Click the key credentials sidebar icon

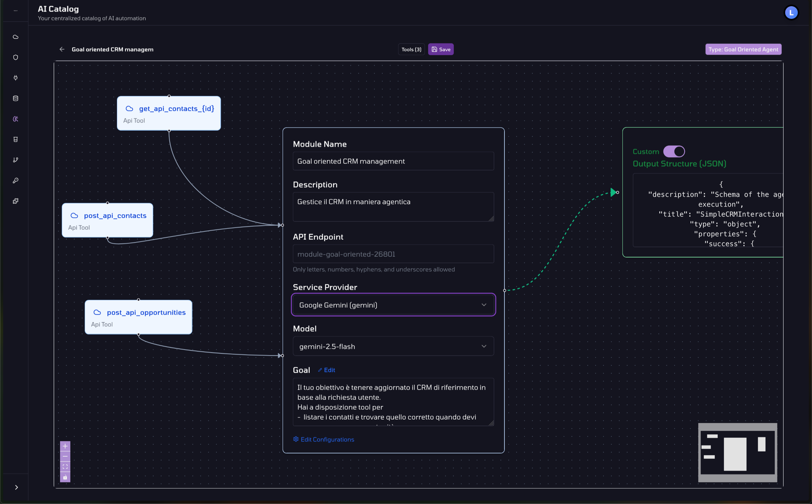(15, 180)
